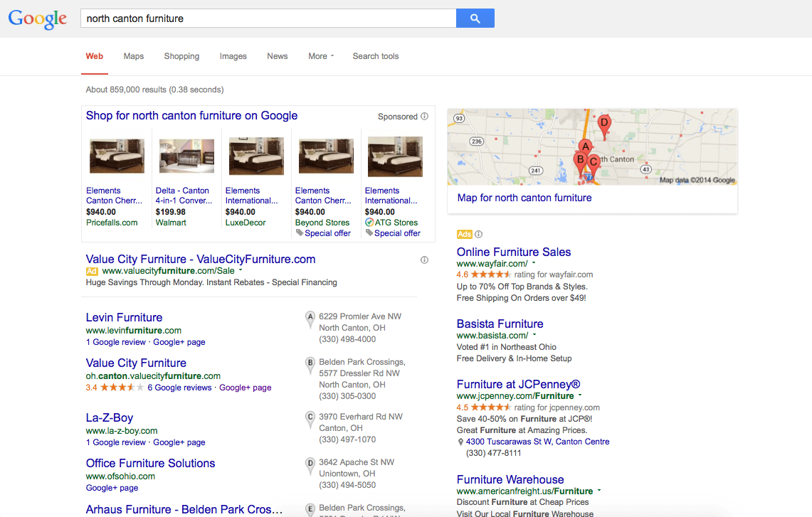Click the blue search magnifier button
The image size is (812, 517).
tap(475, 18)
